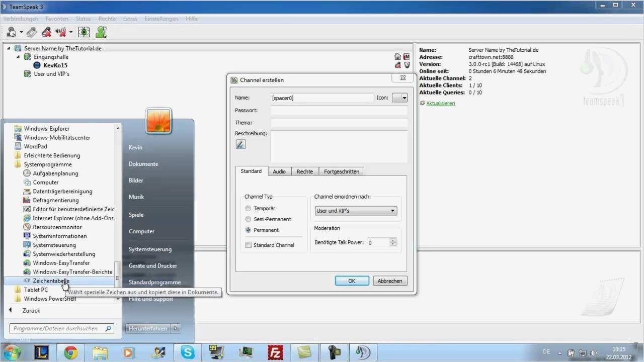Screen dimensions: 644x362
Task: Click the channel Name input field
Action: click(322, 98)
